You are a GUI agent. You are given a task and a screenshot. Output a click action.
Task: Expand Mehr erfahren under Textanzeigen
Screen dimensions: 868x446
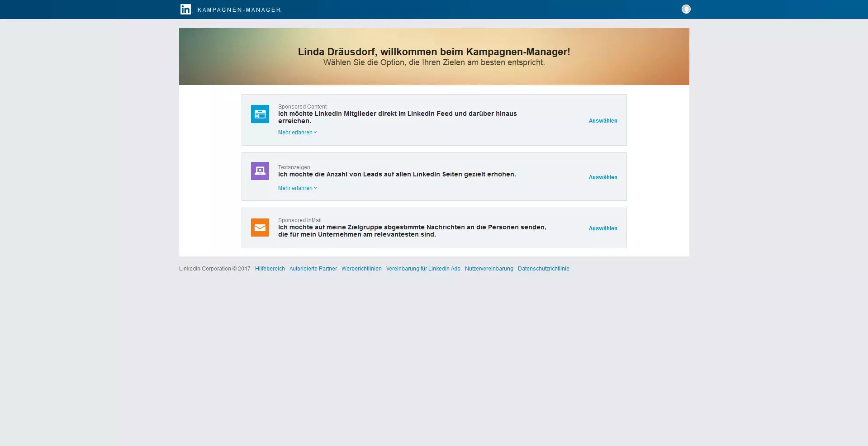click(297, 188)
